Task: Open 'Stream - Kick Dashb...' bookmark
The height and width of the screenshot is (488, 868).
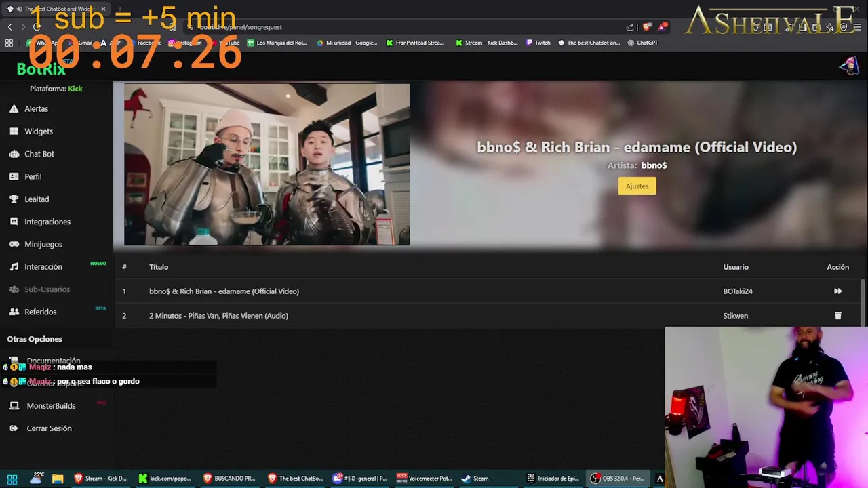Action: [x=486, y=43]
